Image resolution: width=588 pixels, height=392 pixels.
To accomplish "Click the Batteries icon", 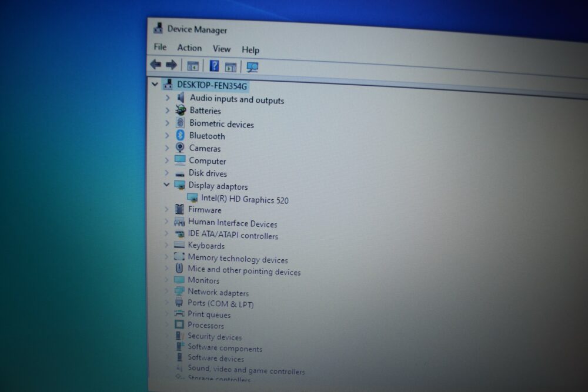I will pyautogui.click(x=181, y=110).
